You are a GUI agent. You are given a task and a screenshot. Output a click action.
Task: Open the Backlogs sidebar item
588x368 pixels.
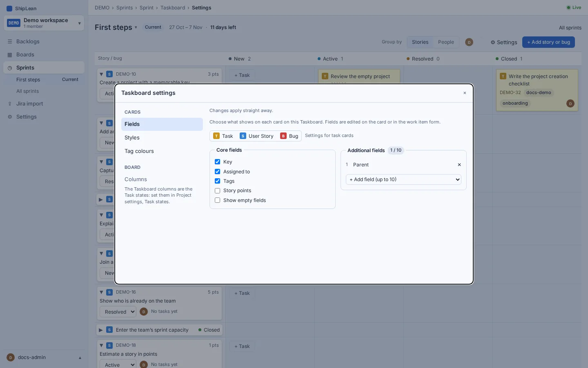(x=44, y=42)
